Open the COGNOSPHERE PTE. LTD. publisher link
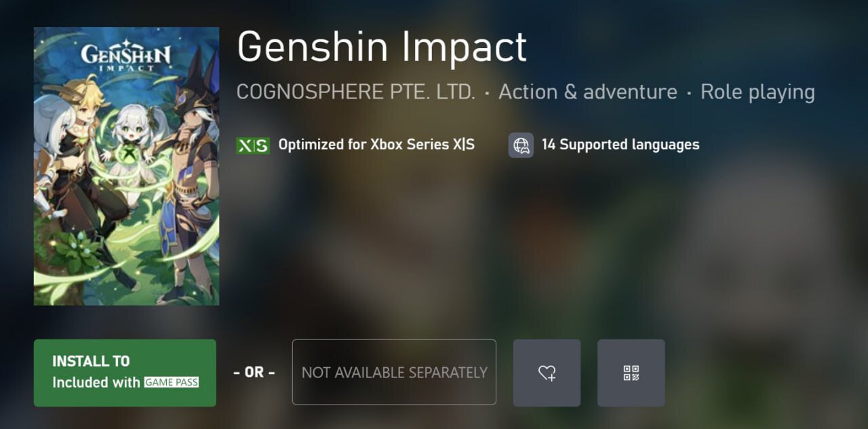 coord(355,92)
